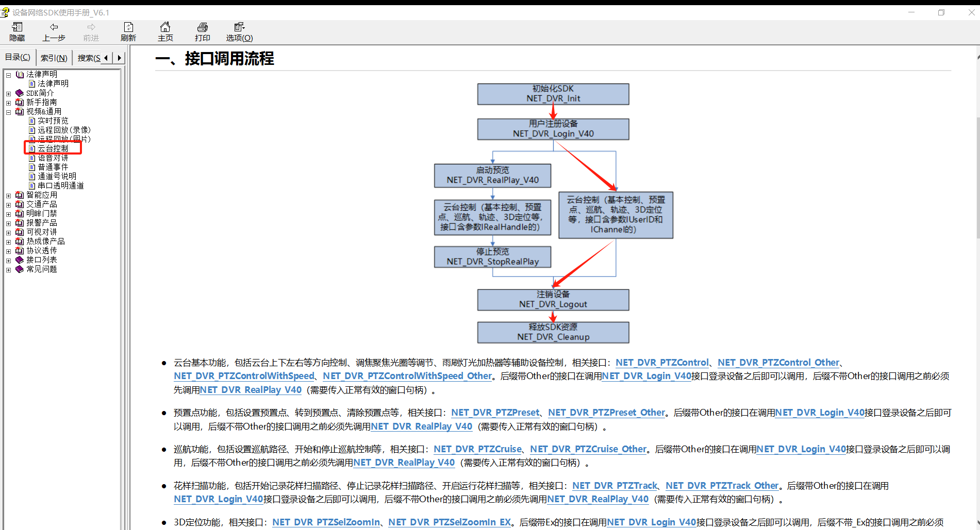Refresh the topic with the 刷新 icon
This screenshot has width=980, height=530.
click(x=128, y=31)
